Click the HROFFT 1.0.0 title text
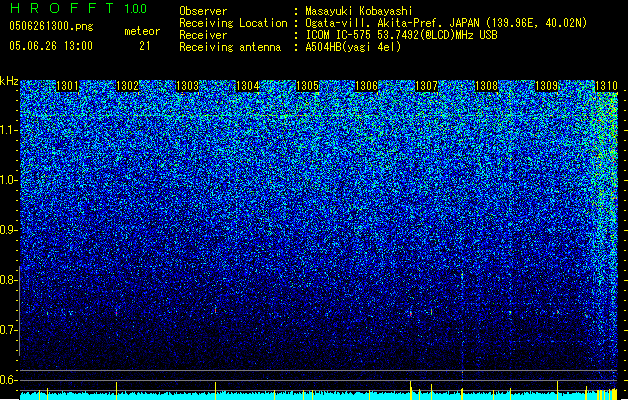Image resolution: width=629 pixels, height=400 pixels. pyautogui.click(x=78, y=8)
